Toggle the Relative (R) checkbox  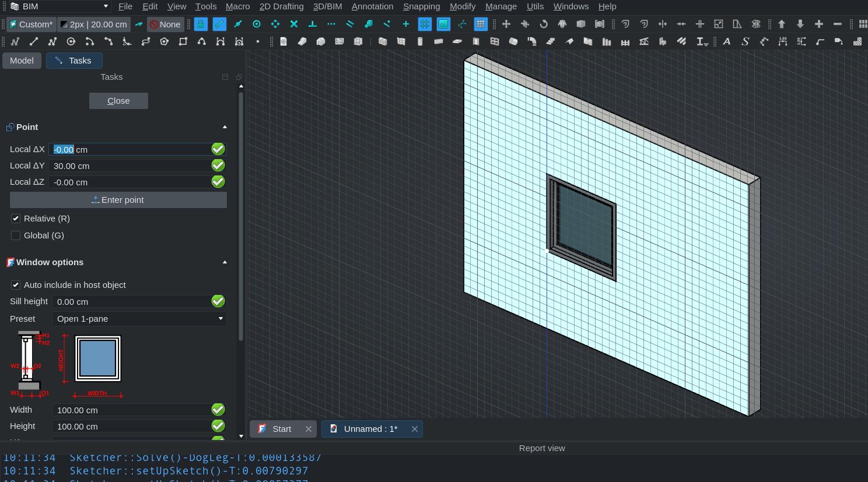click(x=16, y=219)
